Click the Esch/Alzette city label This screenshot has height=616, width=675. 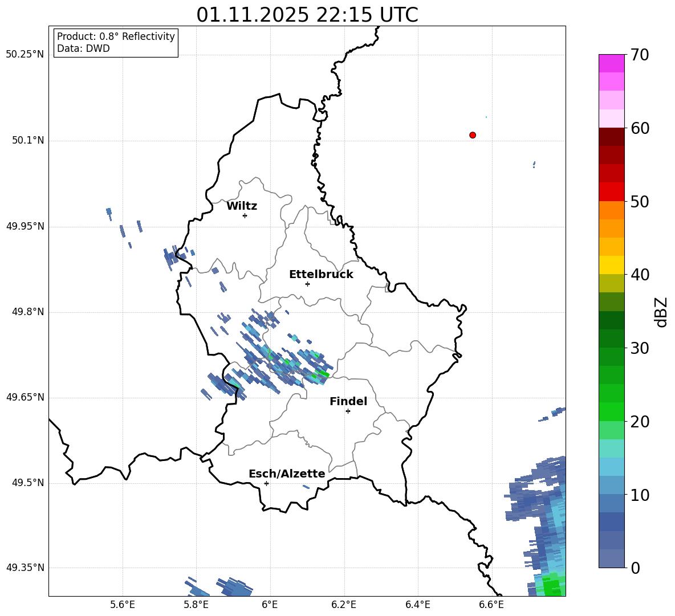point(287,474)
